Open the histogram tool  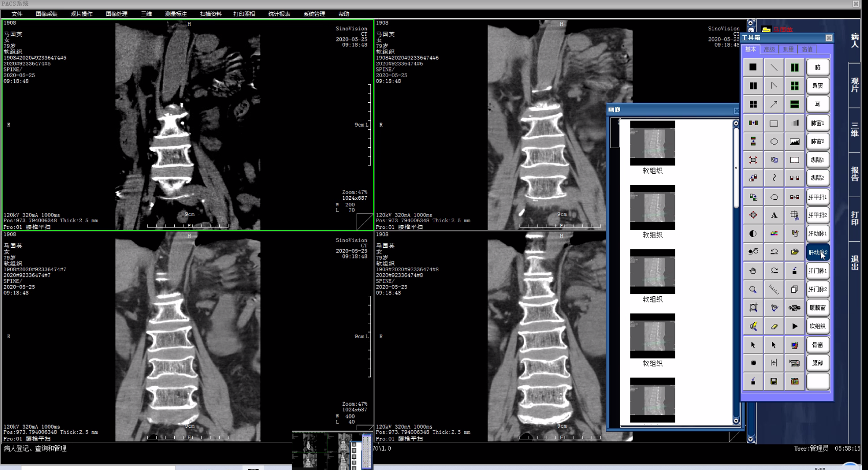tap(794, 142)
